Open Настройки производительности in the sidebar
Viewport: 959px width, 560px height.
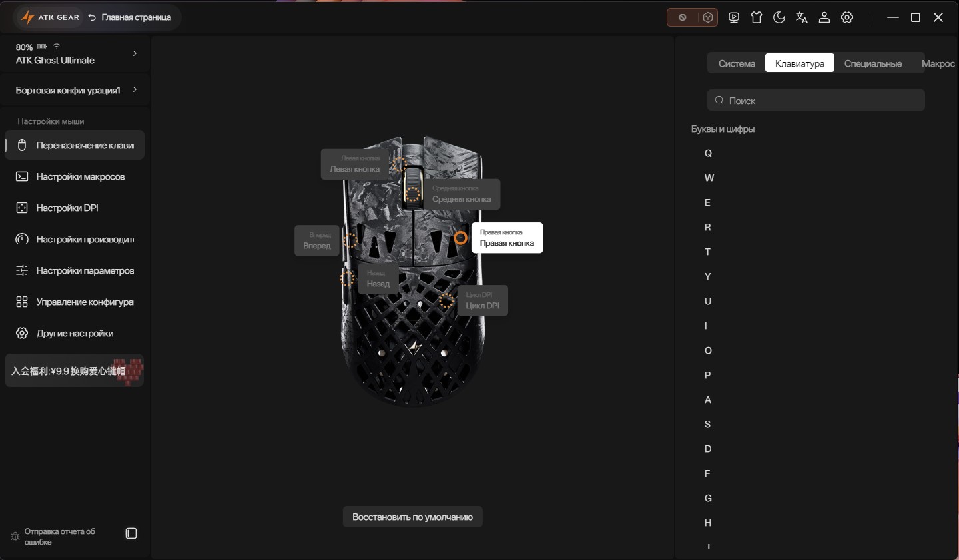click(x=75, y=239)
